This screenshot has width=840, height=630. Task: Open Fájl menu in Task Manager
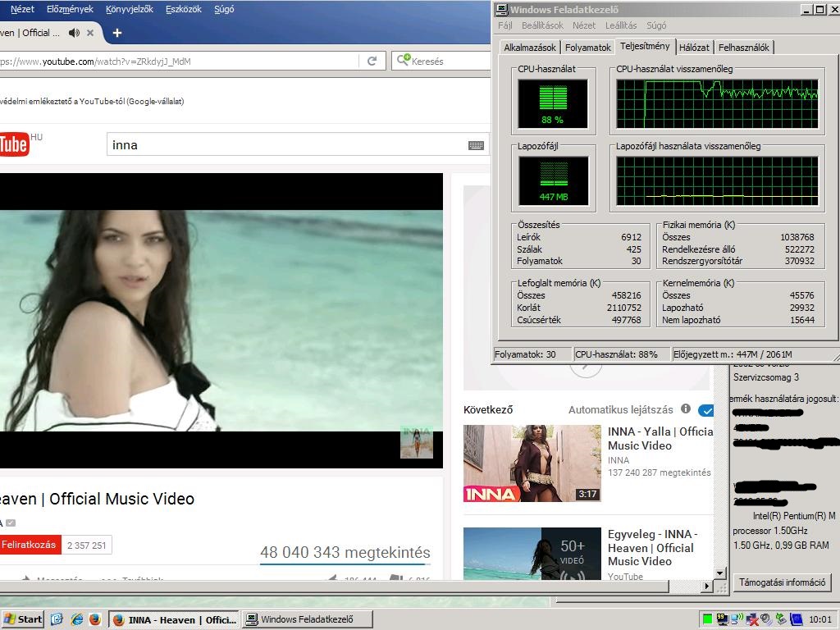pos(504,25)
